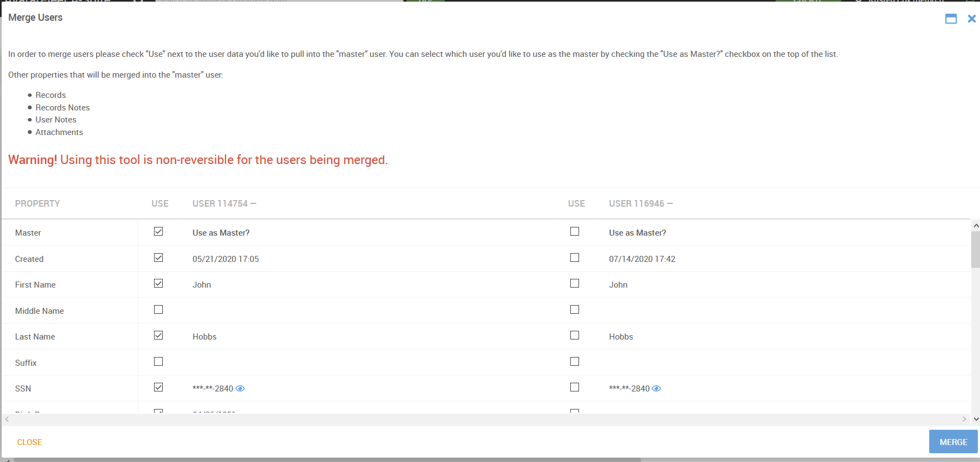Screen dimensions: 980x462
Task: Click masked SSN text for user 116946
Action: point(629,389)
